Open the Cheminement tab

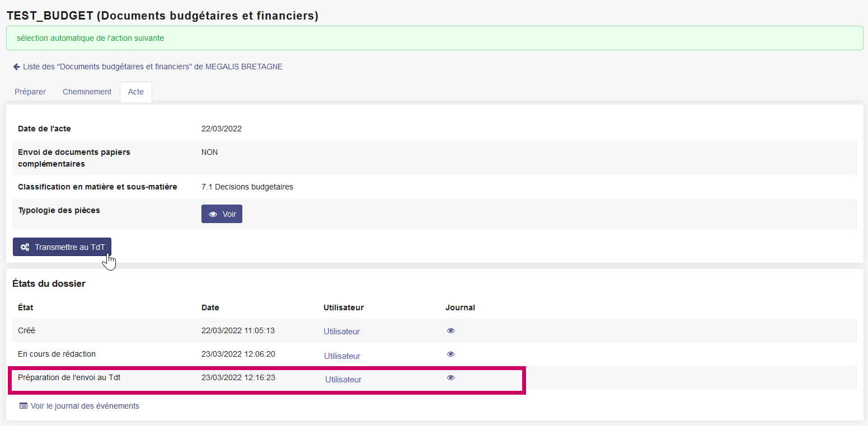click(87, 92)
